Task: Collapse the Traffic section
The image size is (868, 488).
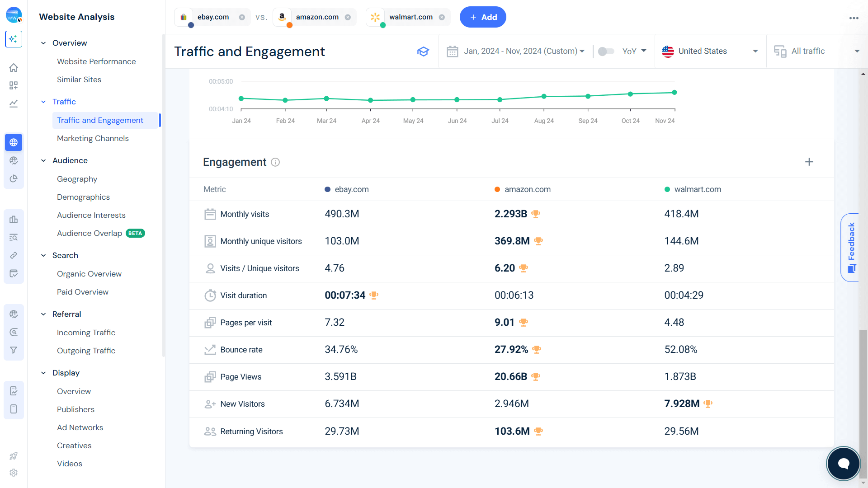Action: [x=44, y=101]
